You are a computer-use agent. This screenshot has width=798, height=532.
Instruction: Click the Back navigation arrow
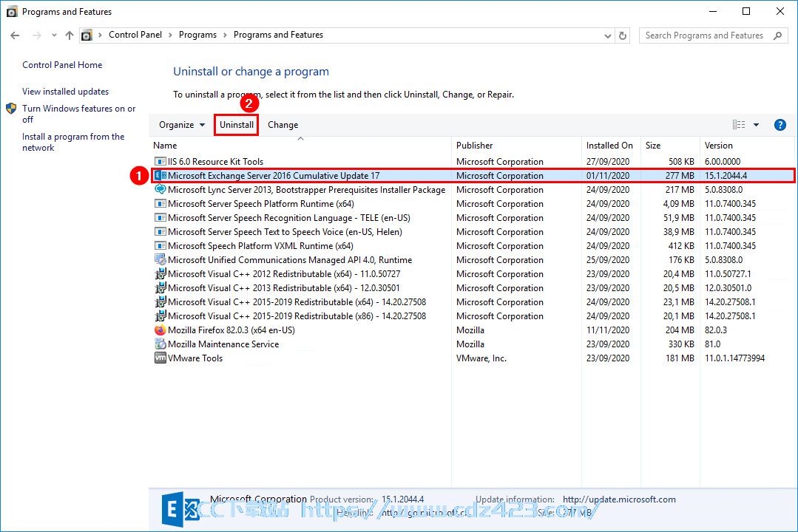point(15,35)
